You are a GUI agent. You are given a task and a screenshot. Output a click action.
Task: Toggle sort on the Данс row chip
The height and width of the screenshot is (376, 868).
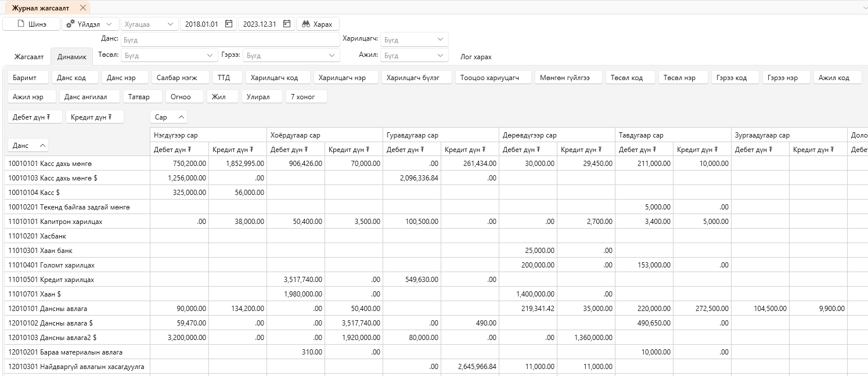point(28,145)
